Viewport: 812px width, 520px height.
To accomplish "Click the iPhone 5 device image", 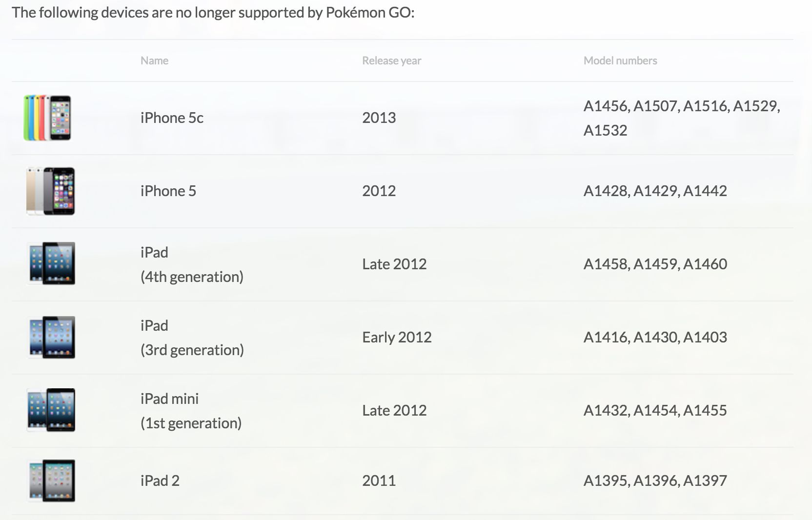I will coord(50,191).
